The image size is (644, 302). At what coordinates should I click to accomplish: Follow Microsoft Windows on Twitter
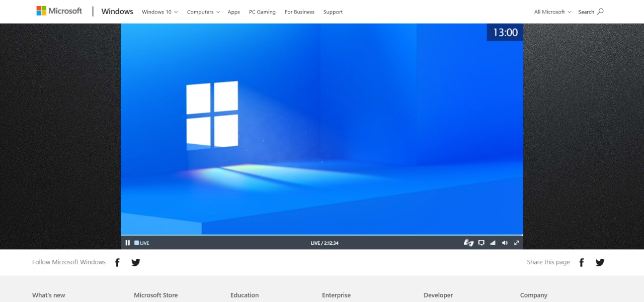click(136, 262)
